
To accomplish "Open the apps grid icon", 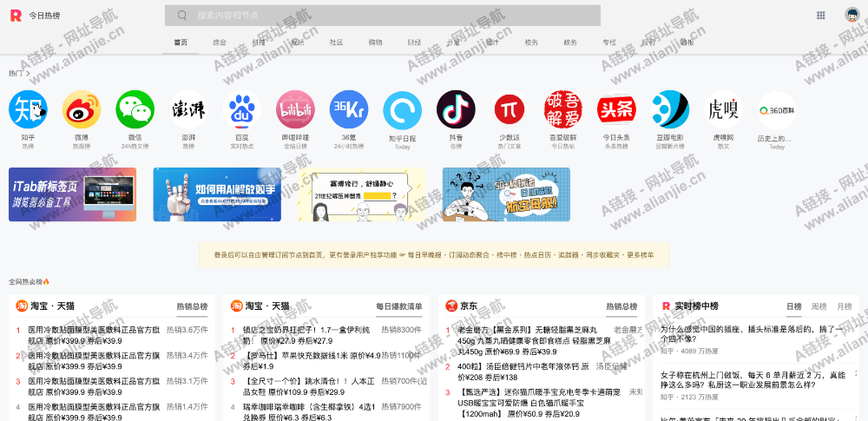I will pyautogui.click(x=821, y=16).
